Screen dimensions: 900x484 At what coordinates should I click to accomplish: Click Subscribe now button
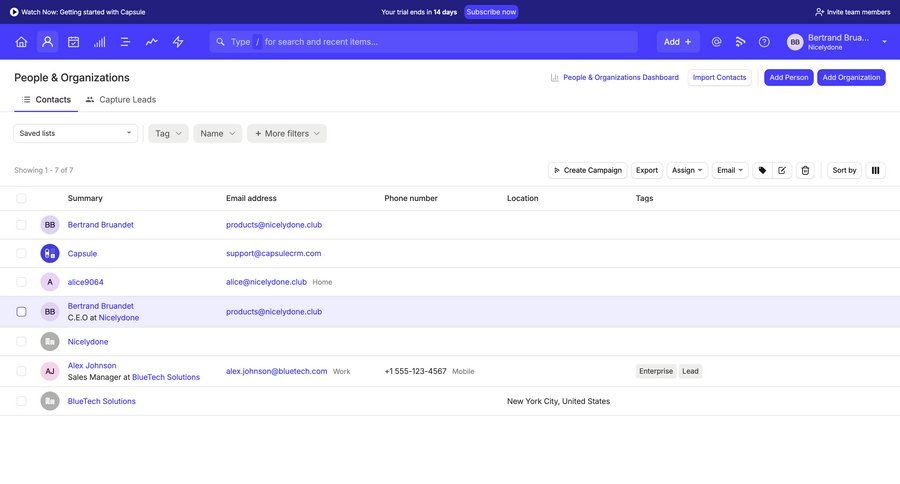491,12
